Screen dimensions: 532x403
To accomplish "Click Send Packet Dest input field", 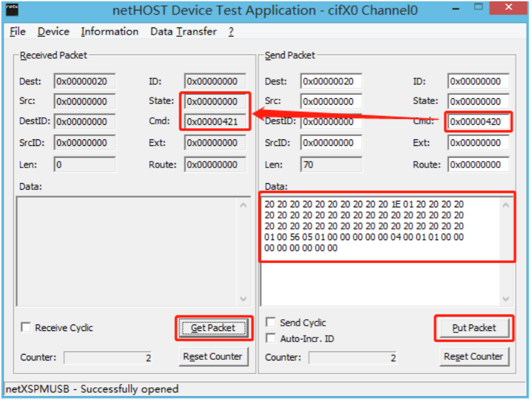I will click(331, 81).
